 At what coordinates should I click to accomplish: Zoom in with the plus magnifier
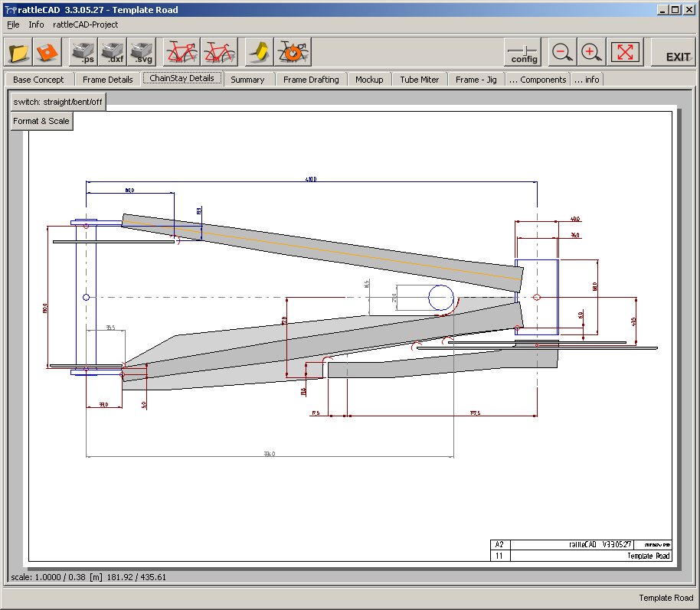pos(590,52)
